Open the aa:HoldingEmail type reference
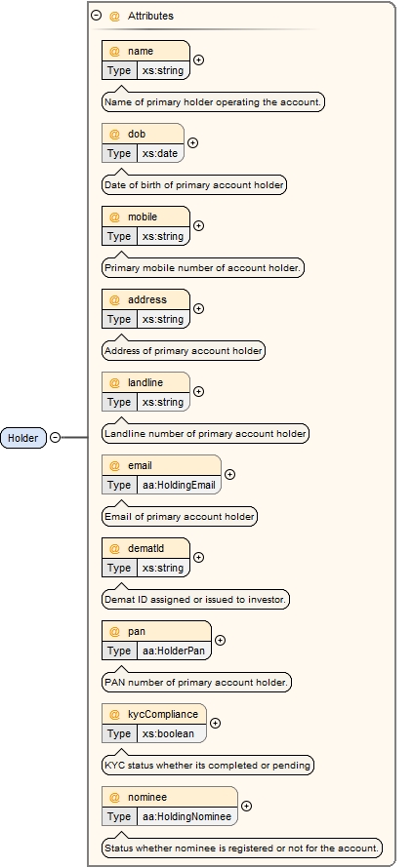Viewport: 413px width, 868px height. 179,485
